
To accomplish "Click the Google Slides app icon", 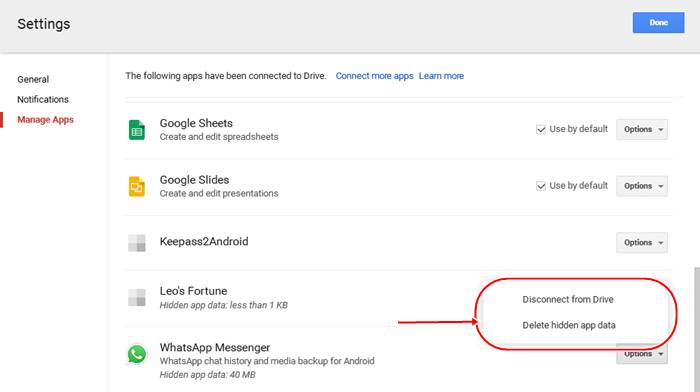I will point(137,187).
